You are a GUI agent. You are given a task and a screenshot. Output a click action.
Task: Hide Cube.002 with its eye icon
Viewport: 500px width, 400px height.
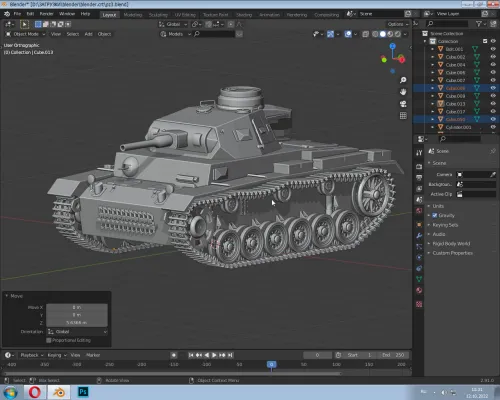[493, 57]
